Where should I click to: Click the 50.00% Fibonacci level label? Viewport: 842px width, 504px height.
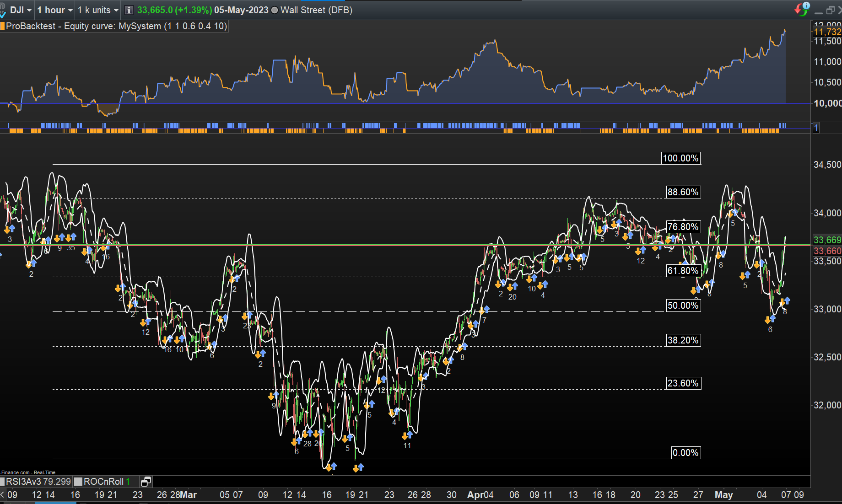(683, 306)
